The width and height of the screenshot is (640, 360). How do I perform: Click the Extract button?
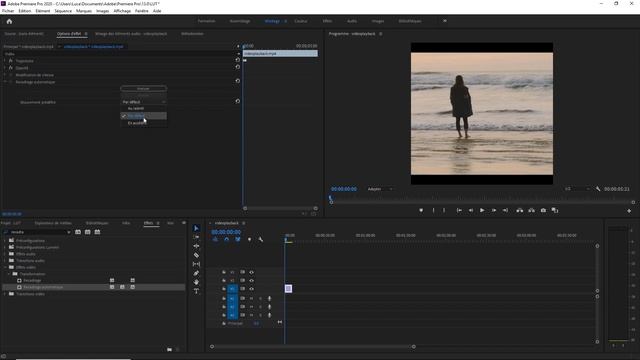pyautogui.click(x=531, y=210)
